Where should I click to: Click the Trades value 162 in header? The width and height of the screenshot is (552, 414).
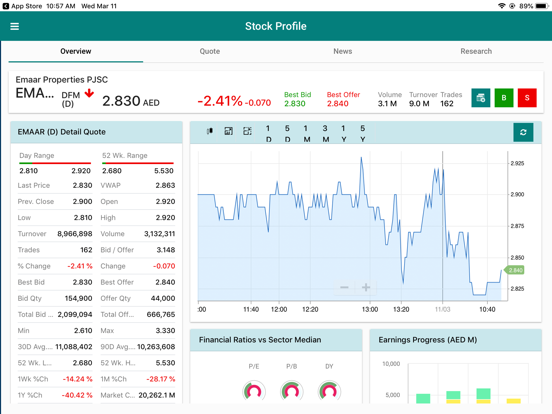(x=447, y=104)
